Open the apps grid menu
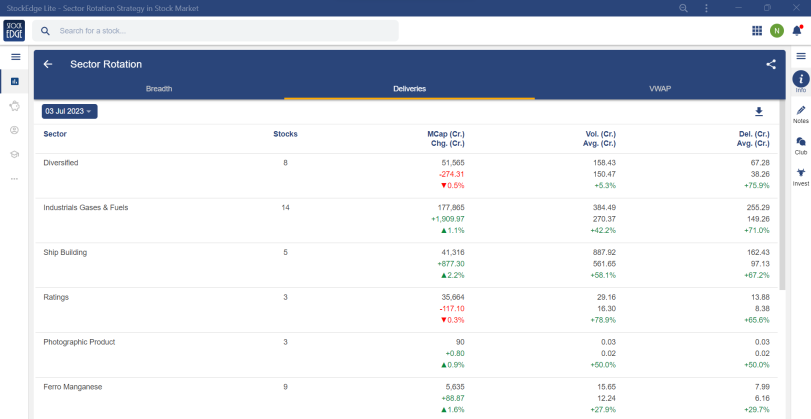 [757, 31]
